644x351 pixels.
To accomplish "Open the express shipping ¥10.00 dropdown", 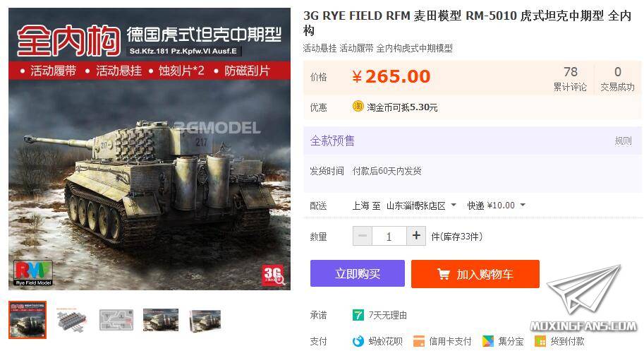I will click(x=496, y=206).
